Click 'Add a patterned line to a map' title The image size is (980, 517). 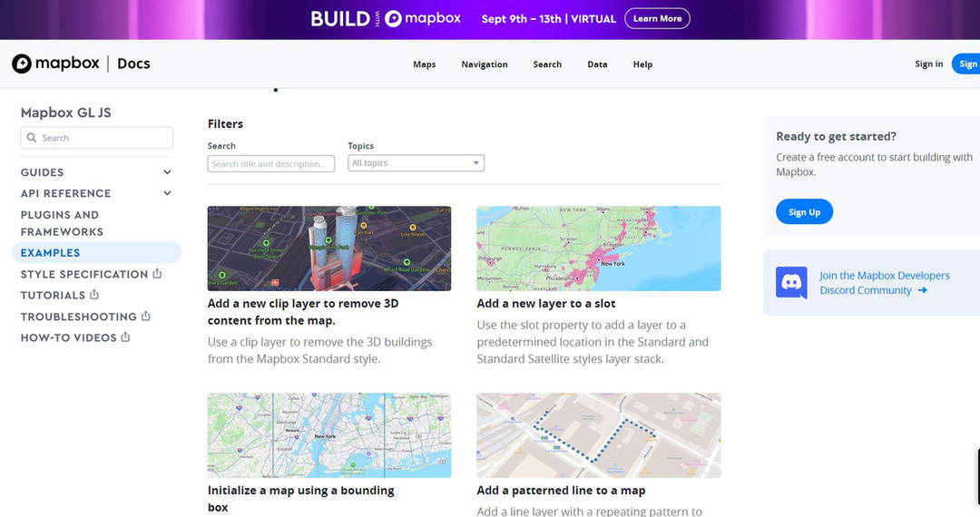click(562, 491)
